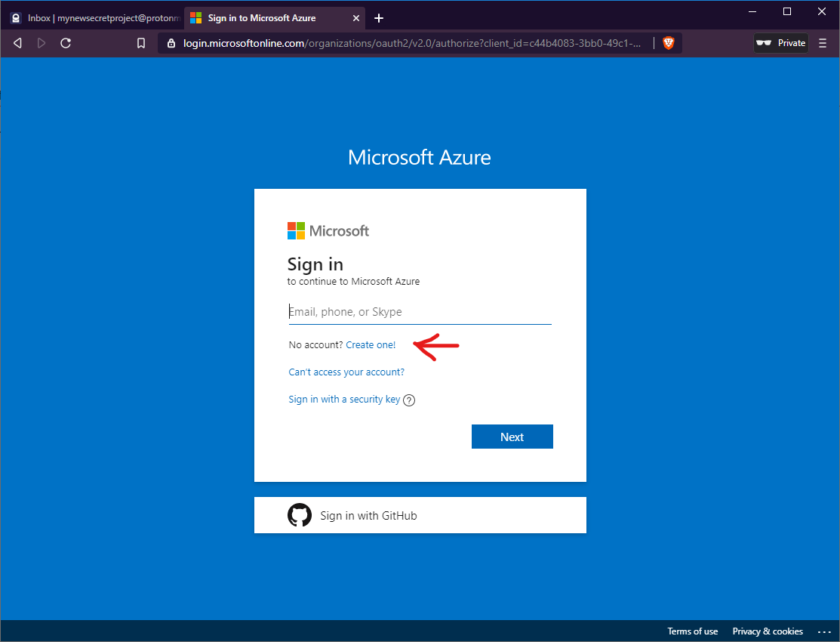Click the security key help question icon
The width and height of the screenshot is (840, 642).
[409, 400]
